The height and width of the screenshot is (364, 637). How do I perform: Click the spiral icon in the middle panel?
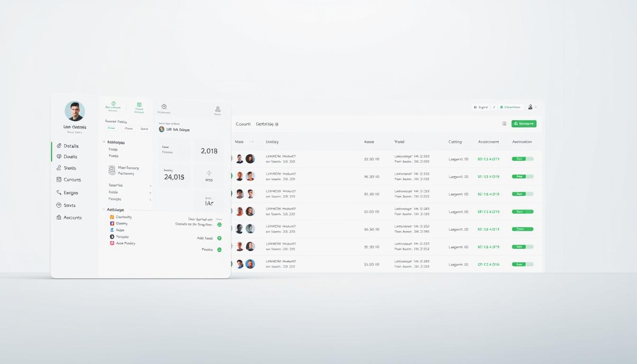click(112, 170)
